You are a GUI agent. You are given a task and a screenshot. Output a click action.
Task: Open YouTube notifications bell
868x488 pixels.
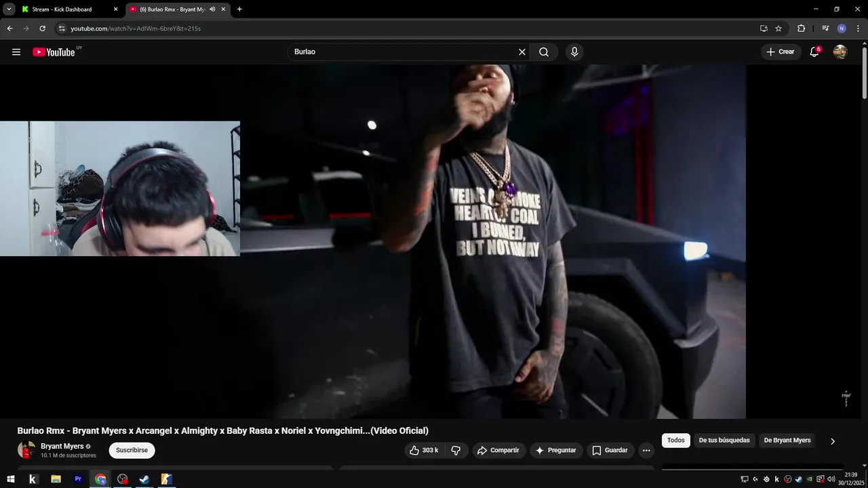pos(815,52)
